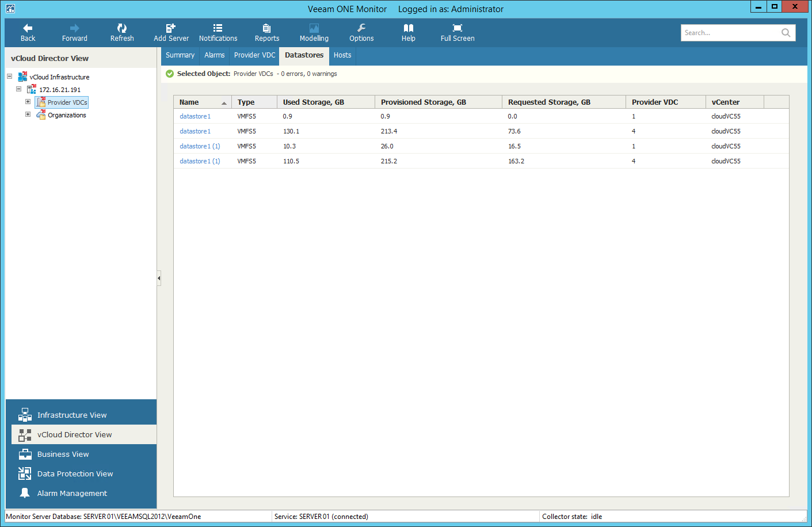Open the Help book icon
812x527 pixels.
[x=409, y=28]
